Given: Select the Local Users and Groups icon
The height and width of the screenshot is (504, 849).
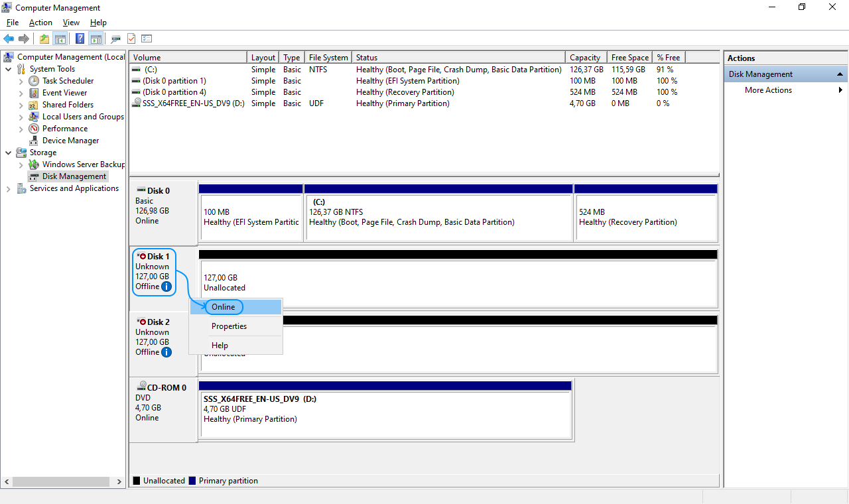Looking at the screenshot, I should tap(34, 117).
